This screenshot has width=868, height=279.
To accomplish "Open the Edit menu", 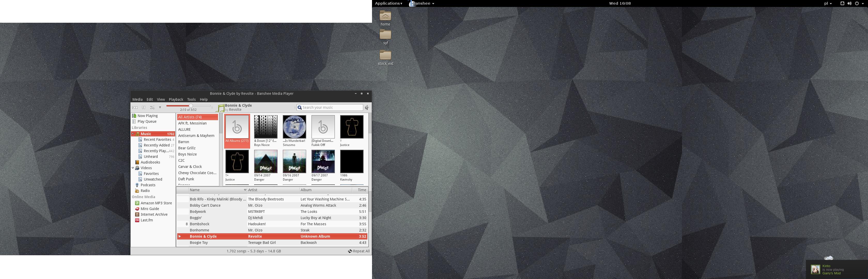I will (150, 99).
